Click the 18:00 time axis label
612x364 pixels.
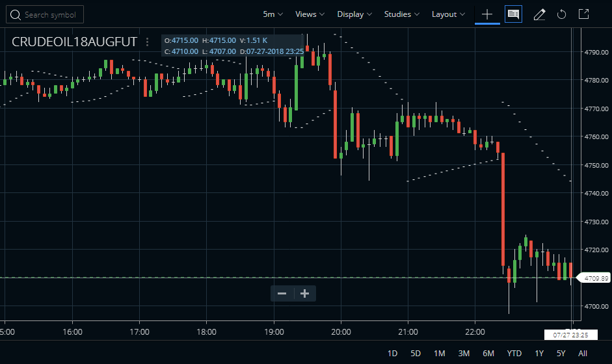point(206,332)
